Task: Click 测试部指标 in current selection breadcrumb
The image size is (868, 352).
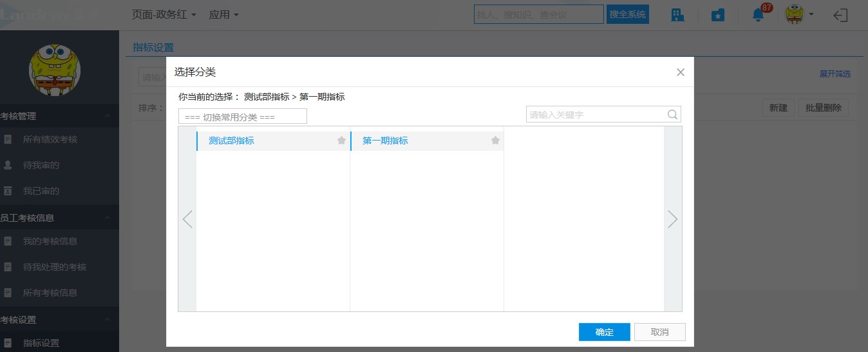Action: [267, 97]
